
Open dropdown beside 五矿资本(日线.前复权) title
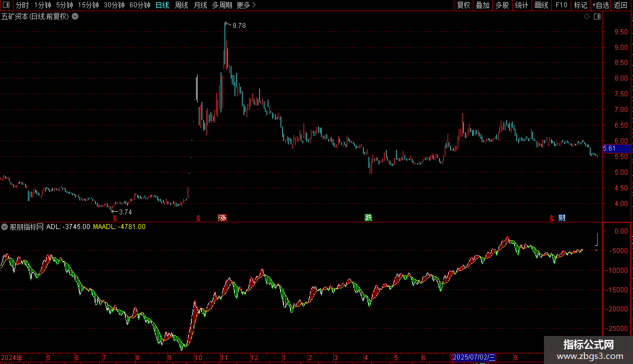(75, 16)
